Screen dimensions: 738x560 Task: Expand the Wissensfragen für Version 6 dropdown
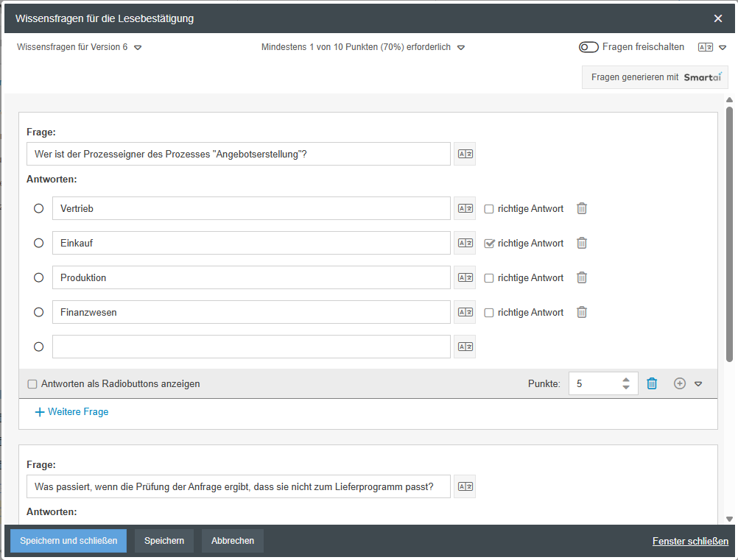click(x=138, y=48)
